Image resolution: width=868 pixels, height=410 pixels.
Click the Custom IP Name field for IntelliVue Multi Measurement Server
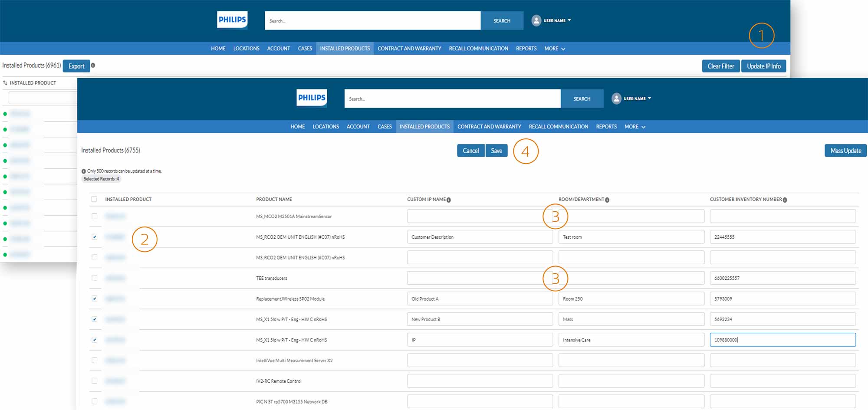480,360
